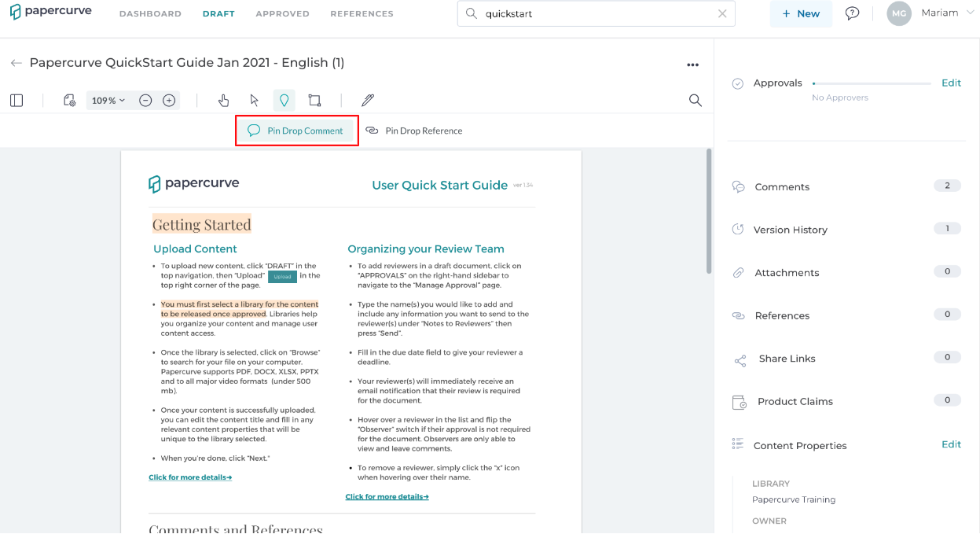This screenshot has height=534, width=980.
Task: Click the Papercurve Training library value
Action: [794, 499]
